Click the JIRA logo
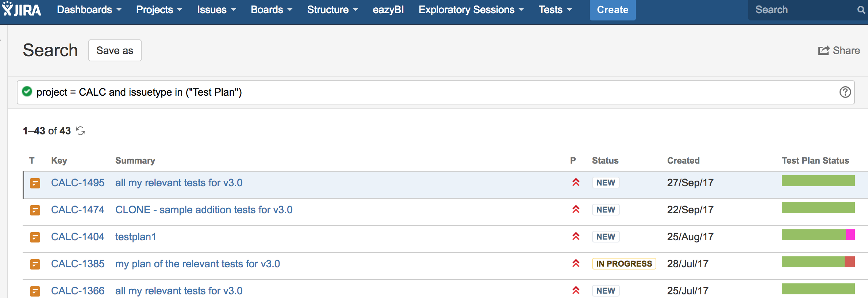The width and height of the screenshot is (868, 298). [22, 9]
